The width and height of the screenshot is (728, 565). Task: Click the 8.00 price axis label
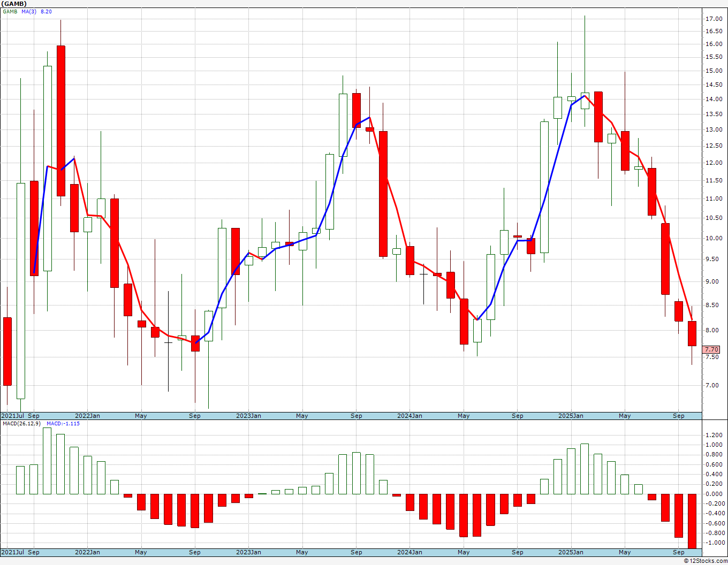coord(711,330)
